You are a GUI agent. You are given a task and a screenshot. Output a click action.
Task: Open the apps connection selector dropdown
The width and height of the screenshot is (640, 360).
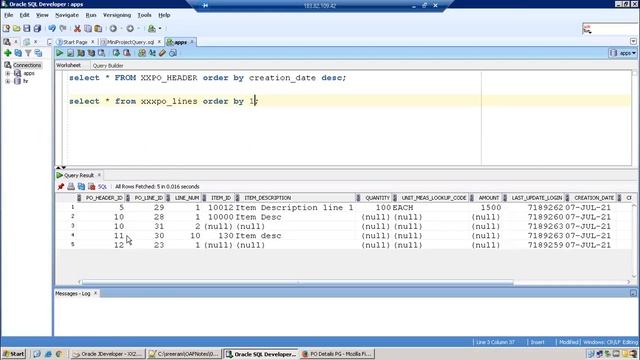click(623, 53)
